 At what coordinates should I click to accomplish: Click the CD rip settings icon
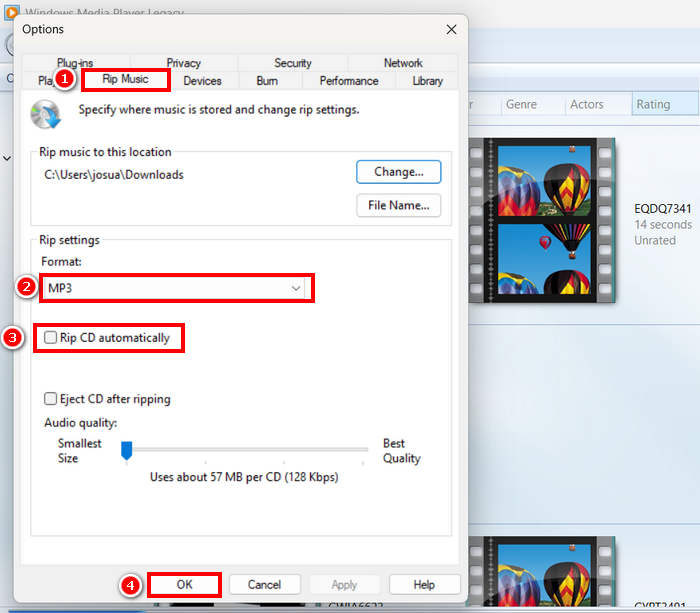tap(45, 113)
